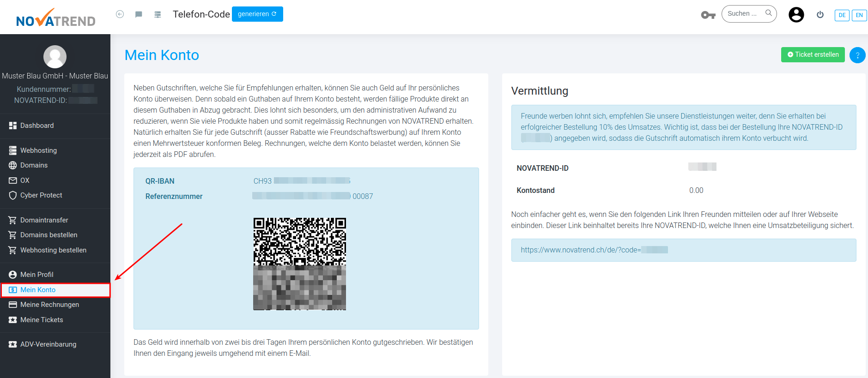
Task: Click the Mein Profil person icon
Action: (x=13, y=275)
